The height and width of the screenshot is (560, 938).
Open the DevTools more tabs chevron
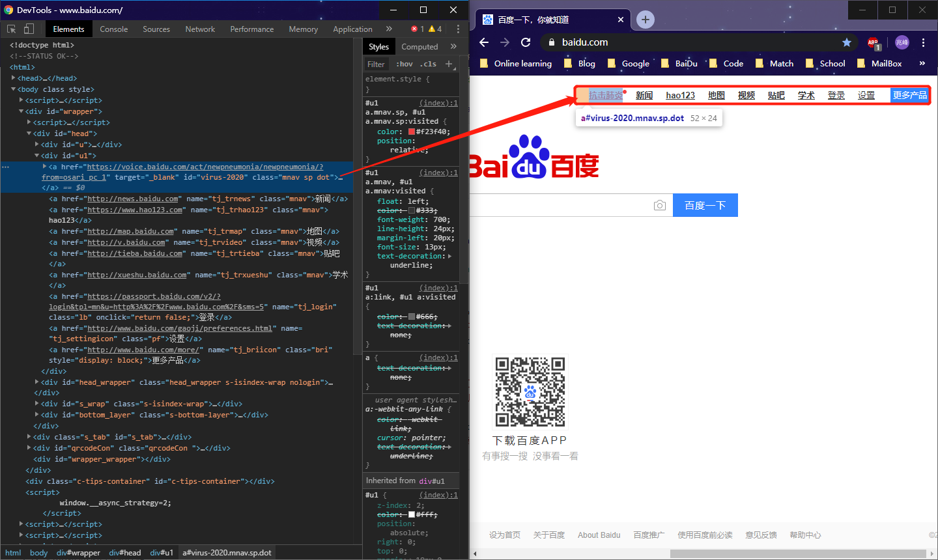pyautogui.click(x=389, y=29)
